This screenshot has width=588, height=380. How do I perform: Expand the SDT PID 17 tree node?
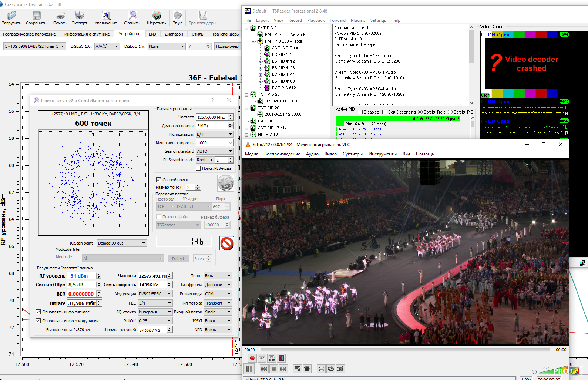246,128
